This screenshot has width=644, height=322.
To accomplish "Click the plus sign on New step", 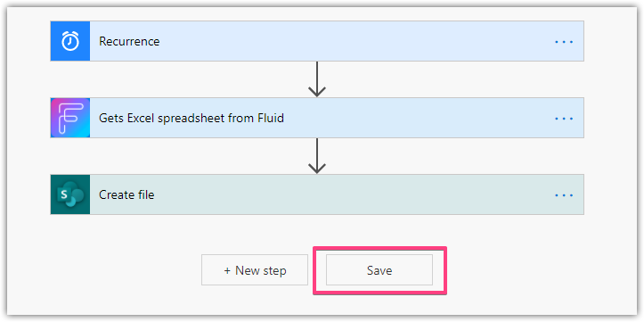I will 227,270.
